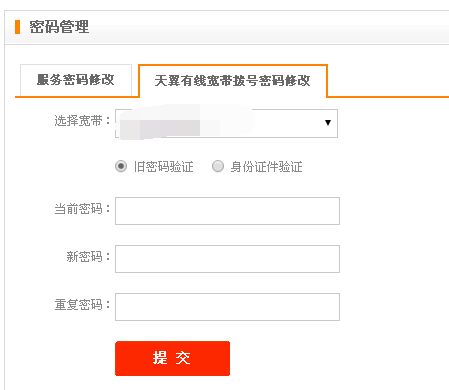Open the 选择宽带 combo box
Image resolution: width=449 pixels, height=390 pixels.
(x=226, y=123)
